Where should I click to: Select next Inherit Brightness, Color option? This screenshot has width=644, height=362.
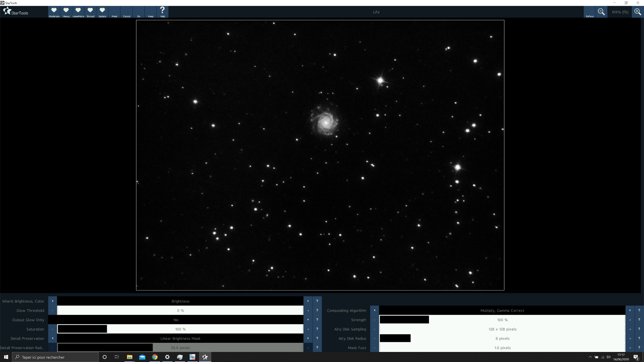coord(308,301)
